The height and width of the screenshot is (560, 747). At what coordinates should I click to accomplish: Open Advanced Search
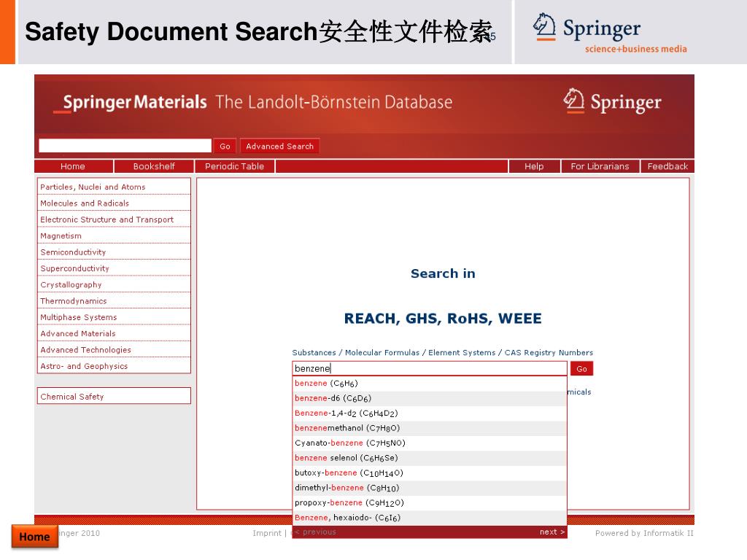pyautogui.click(x=279, y=146)
